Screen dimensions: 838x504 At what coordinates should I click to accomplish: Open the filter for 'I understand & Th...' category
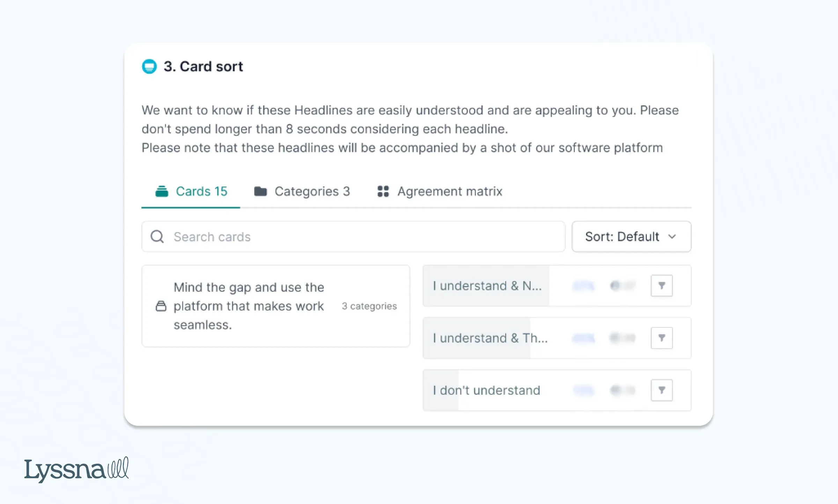[662, 338]
